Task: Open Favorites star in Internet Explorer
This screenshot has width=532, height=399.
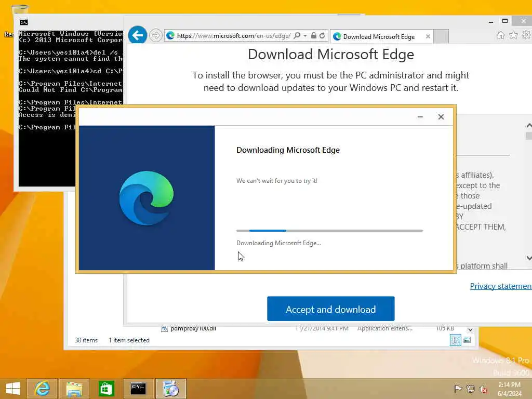Action: pyautogui.click(x=513, y=35)
